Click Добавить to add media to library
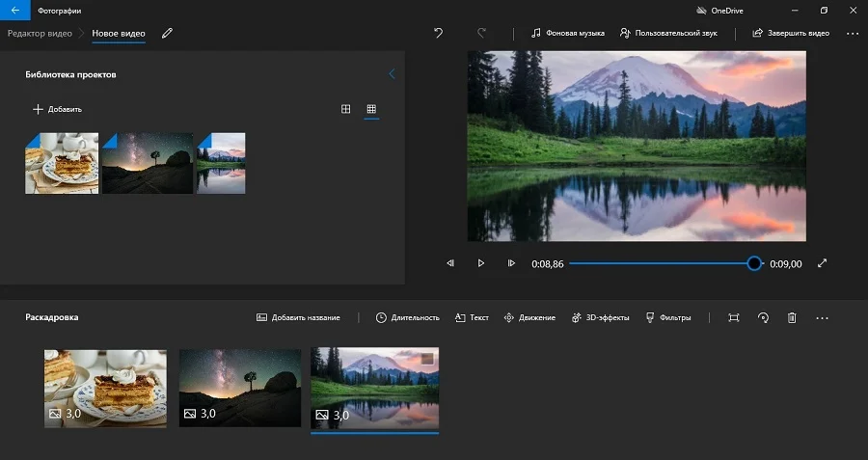868x460 pixels. pos(57,109)
